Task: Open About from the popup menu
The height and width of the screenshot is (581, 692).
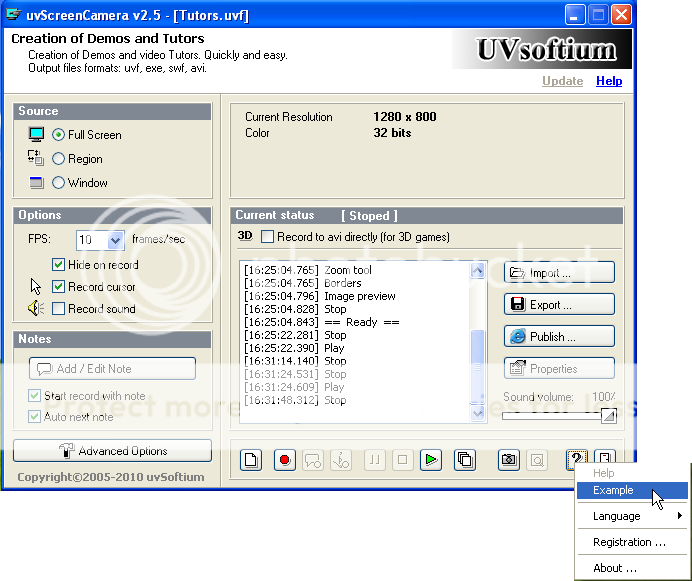Action: (632, 568)
